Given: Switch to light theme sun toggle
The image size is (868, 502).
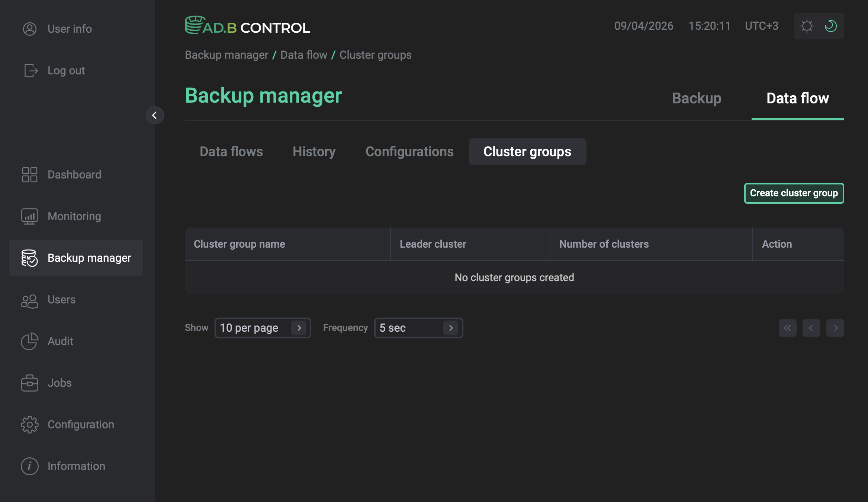Looking at the screenshot, I should pyautogui.click(x=807, y=26).
